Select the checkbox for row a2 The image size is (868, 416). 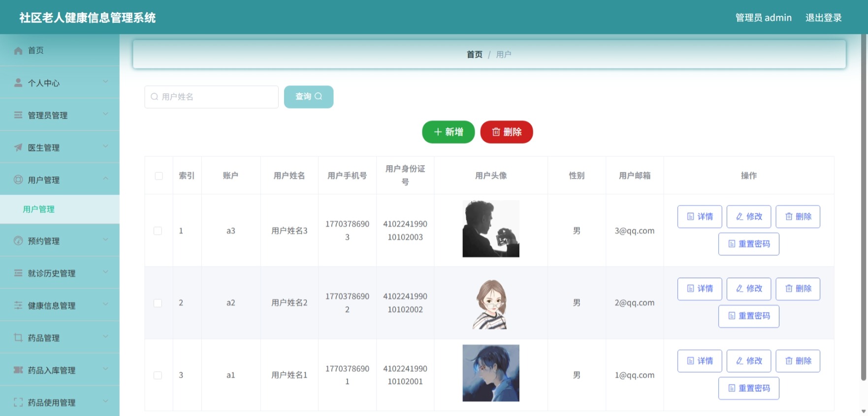tap(158, 303)
